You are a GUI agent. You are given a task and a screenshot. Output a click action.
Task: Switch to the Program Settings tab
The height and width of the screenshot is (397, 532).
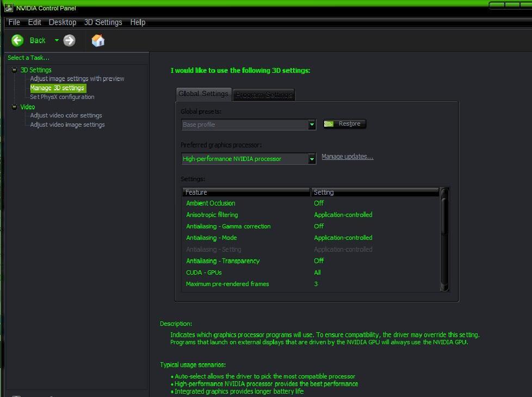click(264, 95)
